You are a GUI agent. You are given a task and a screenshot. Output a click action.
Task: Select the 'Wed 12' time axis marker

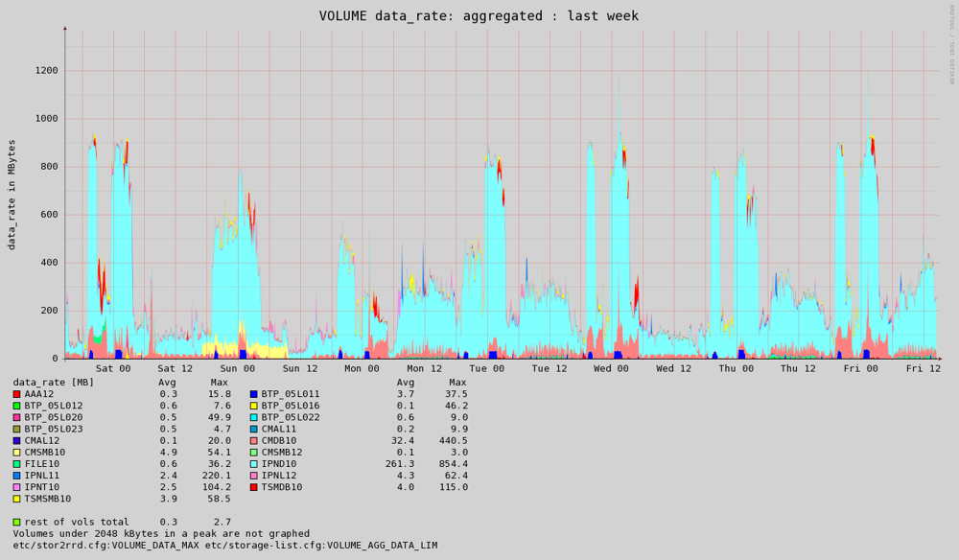coord(673,368)
